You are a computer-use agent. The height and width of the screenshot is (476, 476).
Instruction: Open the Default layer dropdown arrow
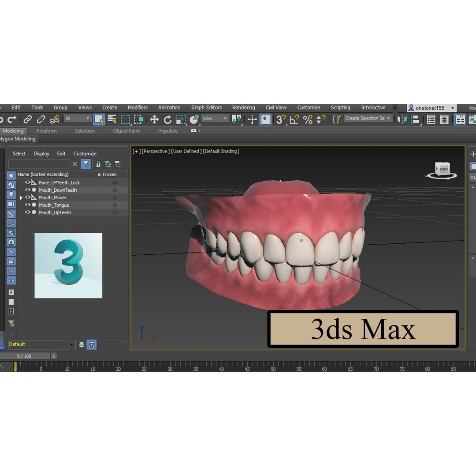(x=71, y=345)
